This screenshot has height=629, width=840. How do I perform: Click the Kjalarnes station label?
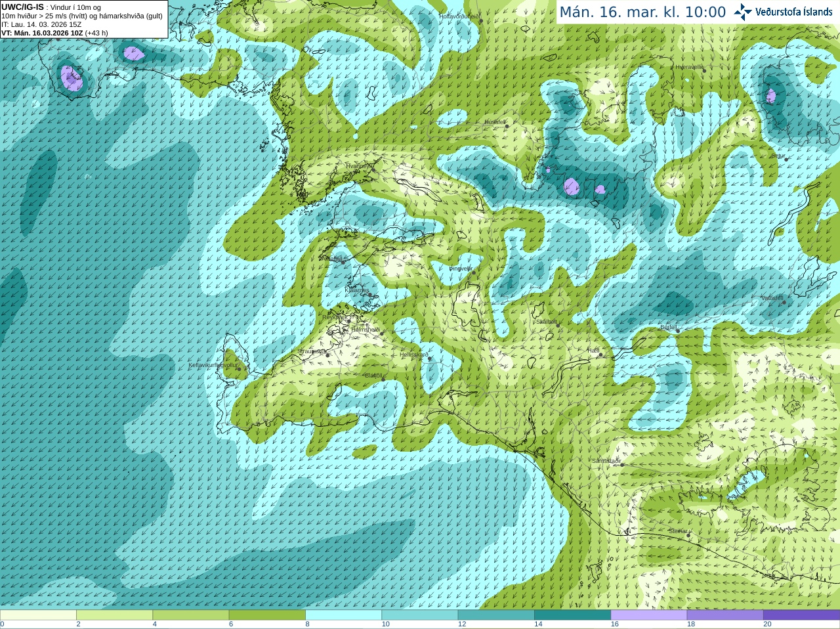point(357,290)
